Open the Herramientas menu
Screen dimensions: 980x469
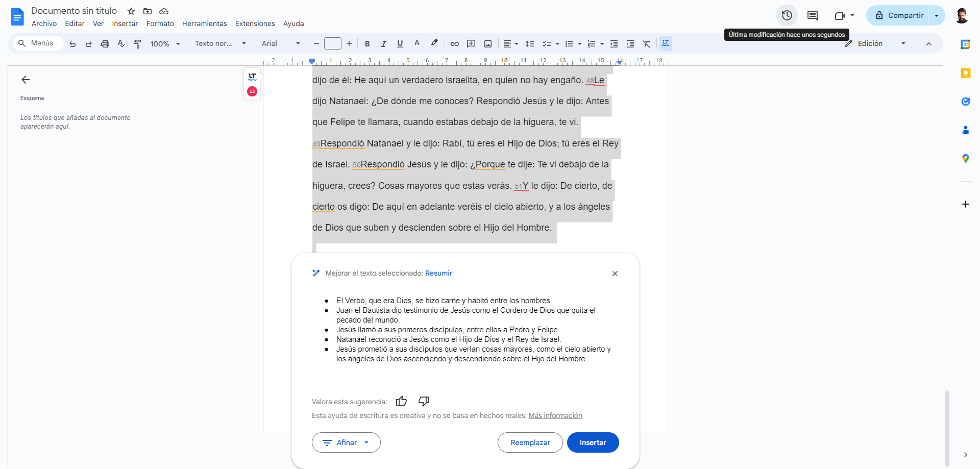[x=204, y=23]
